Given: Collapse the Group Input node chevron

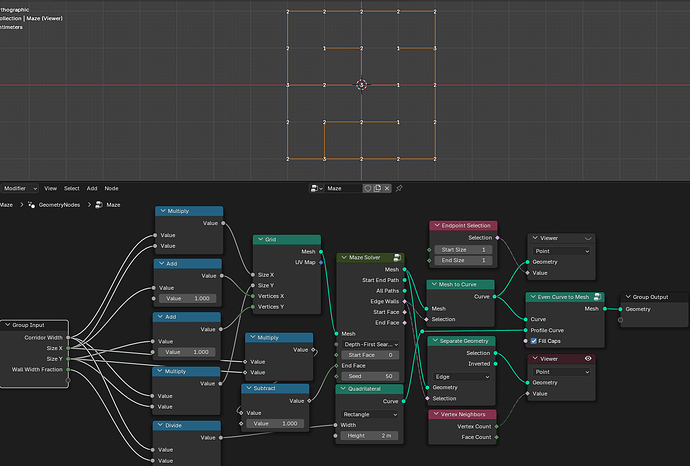Looking at the screenshot, I should 7,325.
